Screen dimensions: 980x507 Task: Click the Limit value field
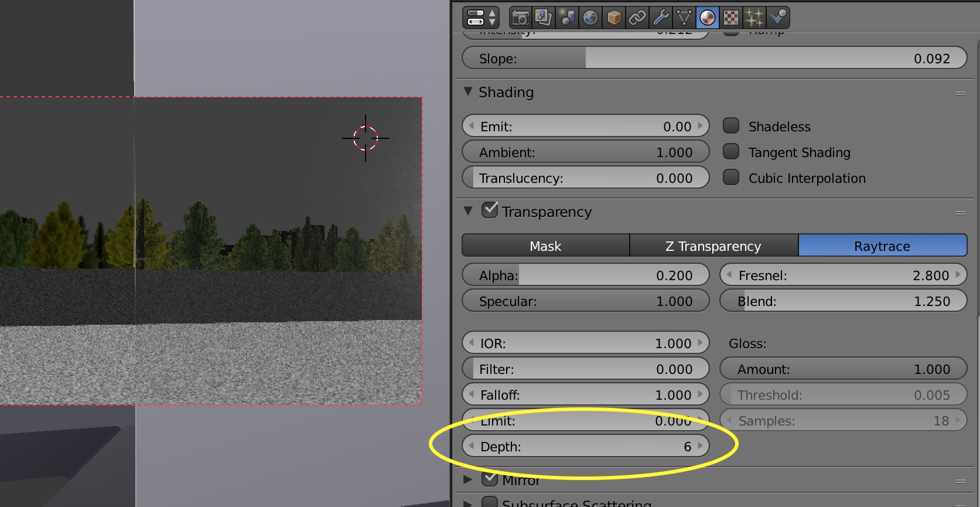tap(585, 420)
